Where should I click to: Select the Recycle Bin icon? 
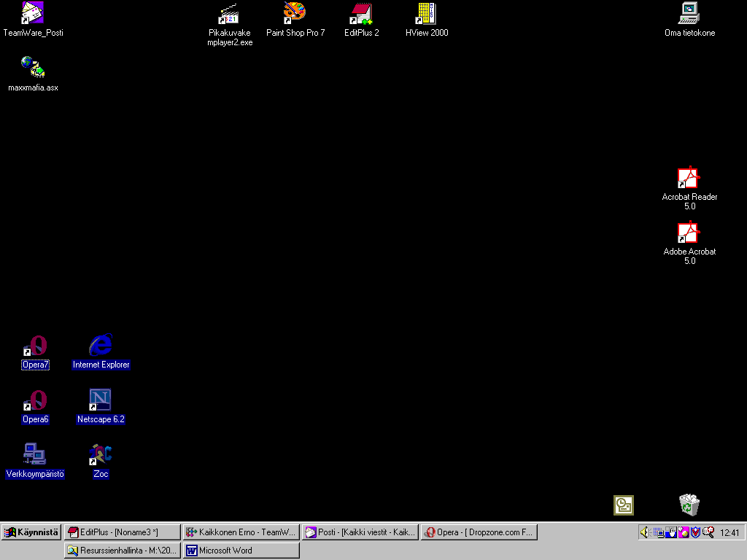tap(689, 505)
